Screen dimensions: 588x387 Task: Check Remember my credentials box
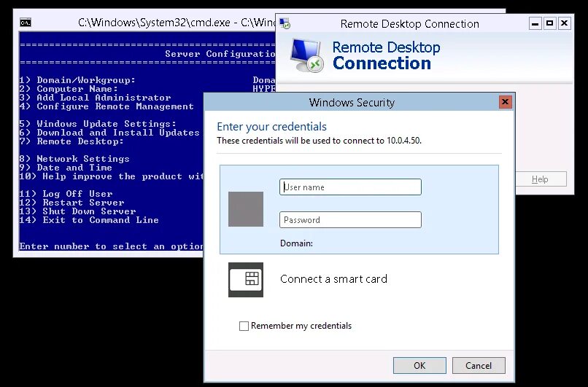tap(244, 326)
